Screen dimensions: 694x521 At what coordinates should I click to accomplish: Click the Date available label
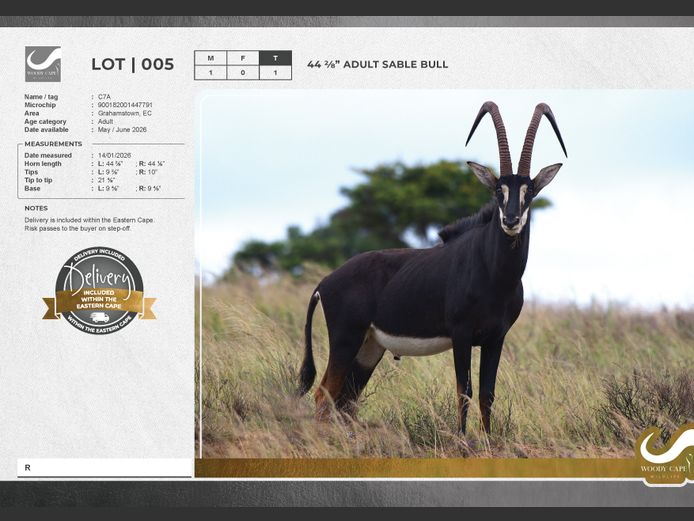click(x=46, y=130)
